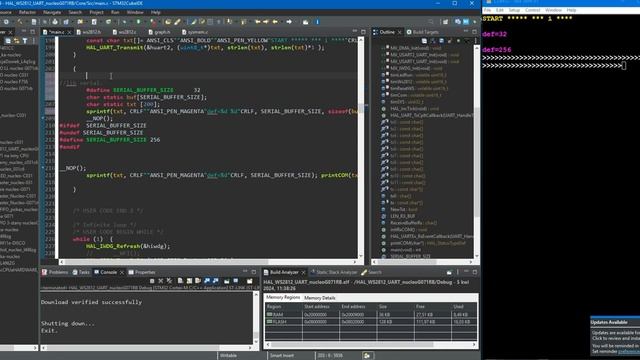Click the status bar icon beside cursor position
The width and height of the screenshot is (640, 360).
pos(367,356)
